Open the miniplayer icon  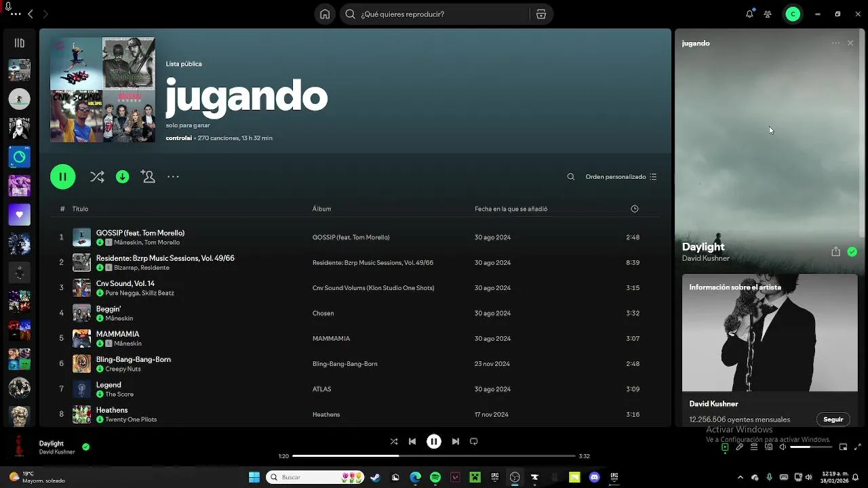coord(844,447)
